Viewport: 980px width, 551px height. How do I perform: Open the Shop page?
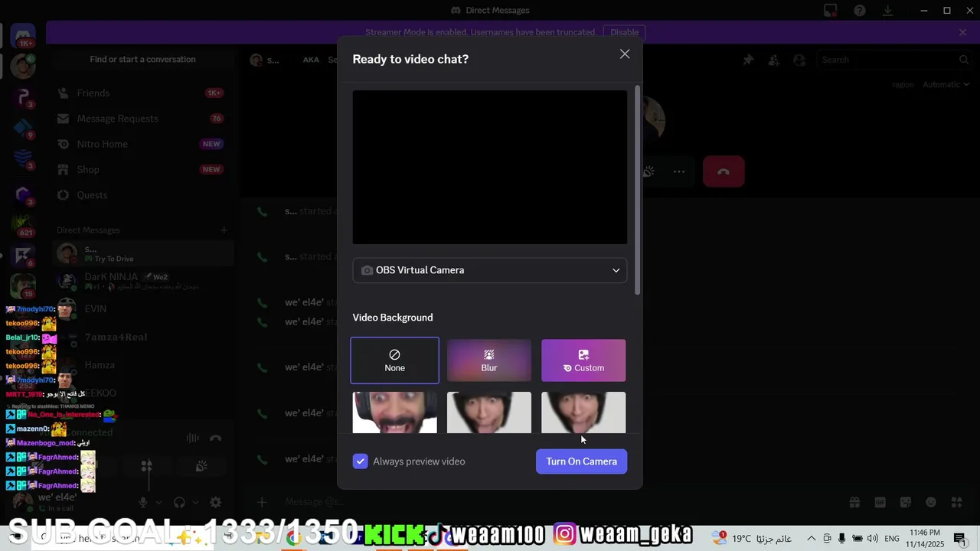tap(142, 169)
